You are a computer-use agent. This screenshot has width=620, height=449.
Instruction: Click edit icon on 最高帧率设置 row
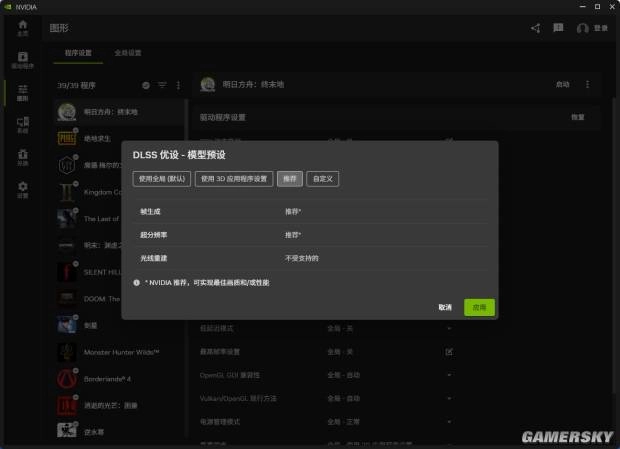click(449, 351)
